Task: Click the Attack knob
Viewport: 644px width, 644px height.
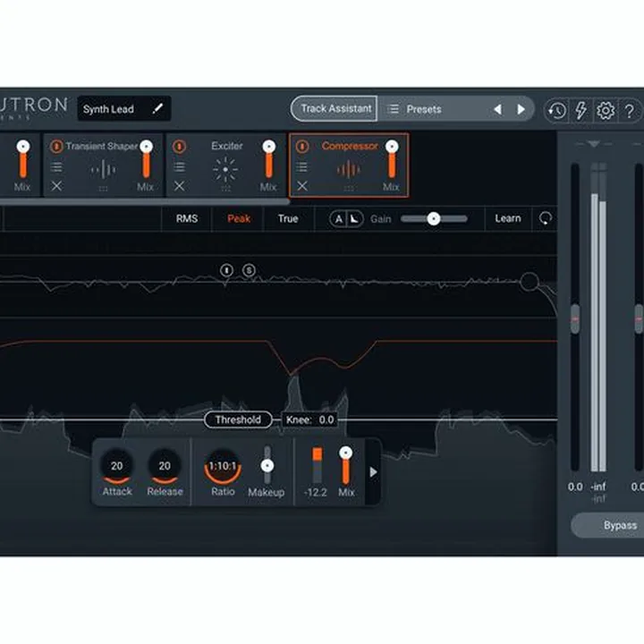Action: 116,466
